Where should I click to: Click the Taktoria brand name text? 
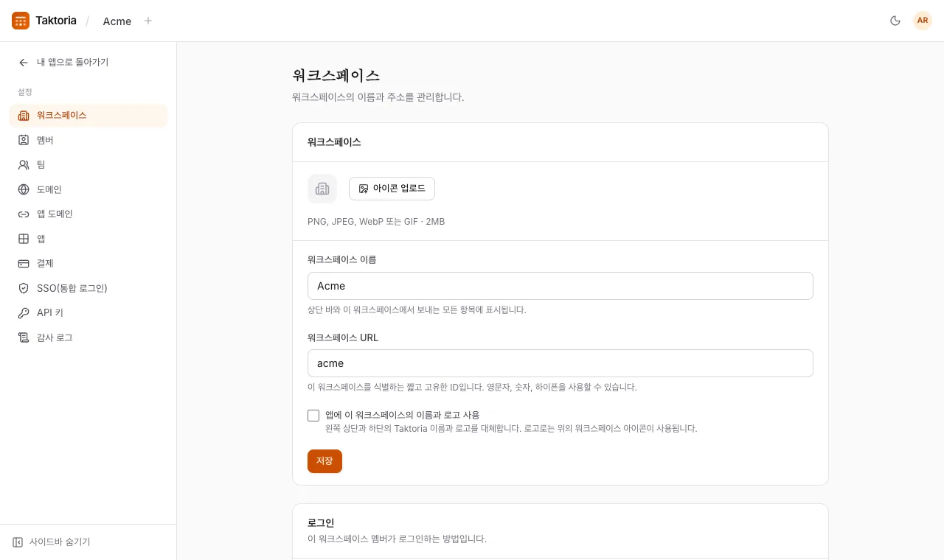[x=56, y=21]
